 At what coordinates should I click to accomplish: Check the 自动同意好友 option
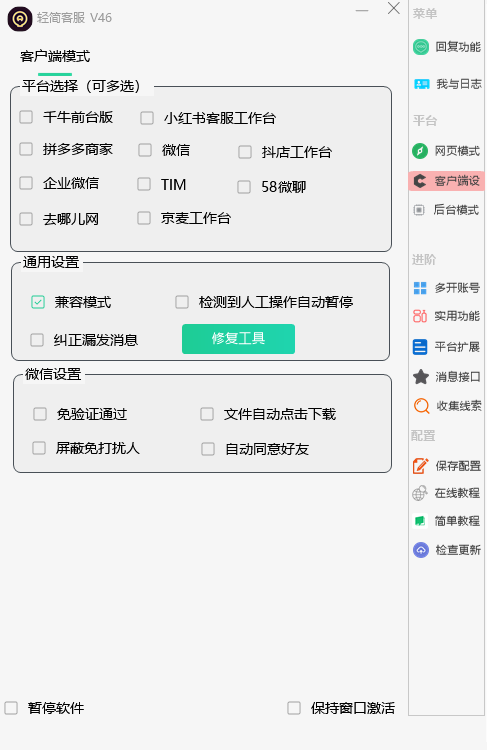click(208, 449)
